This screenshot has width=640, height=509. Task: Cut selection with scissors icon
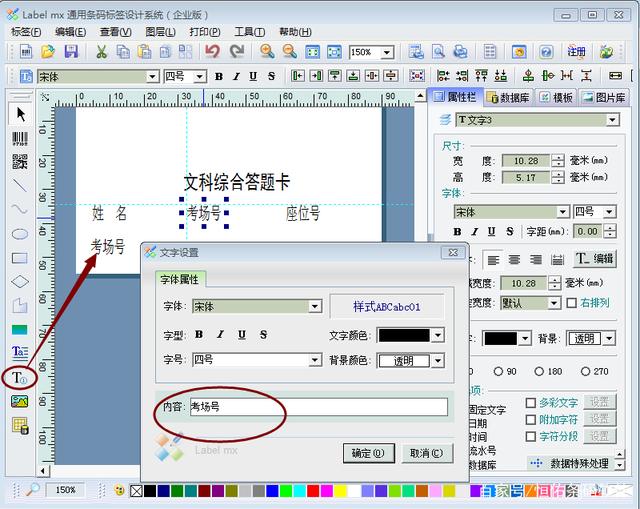101,51
